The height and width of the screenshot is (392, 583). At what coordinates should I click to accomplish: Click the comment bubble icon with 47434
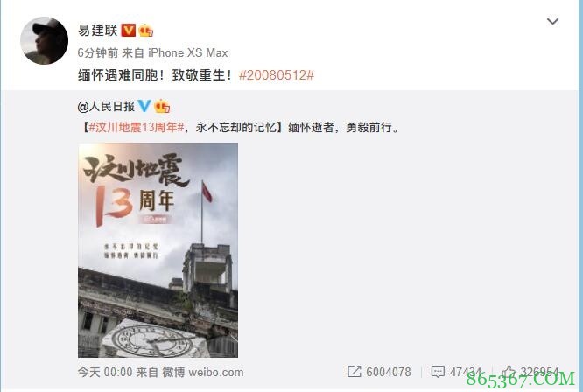[438, 372]
